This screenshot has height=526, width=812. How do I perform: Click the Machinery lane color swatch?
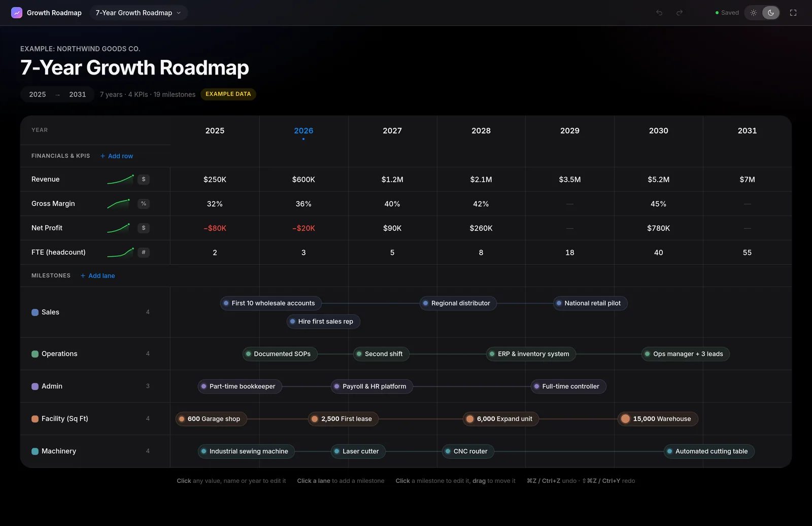(35, 451)
